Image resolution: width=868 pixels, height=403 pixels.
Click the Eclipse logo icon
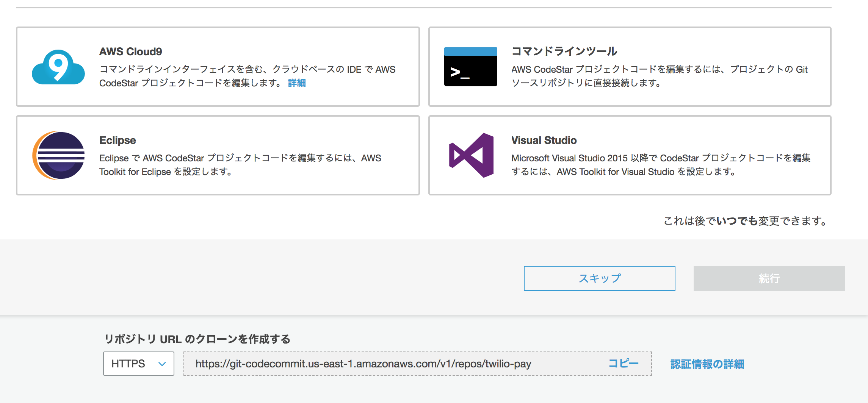(x=58, y=155)
